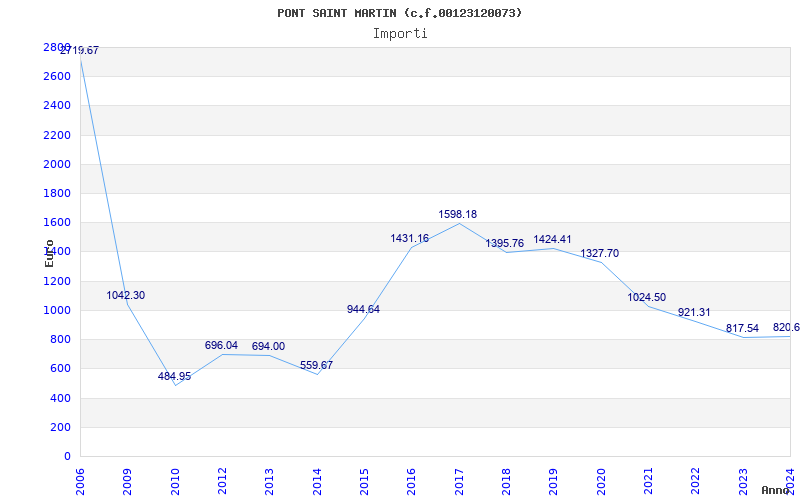This screenshot has height=500, width=800.
Task: Click the Importi subtitle
Action: [400, 33]
